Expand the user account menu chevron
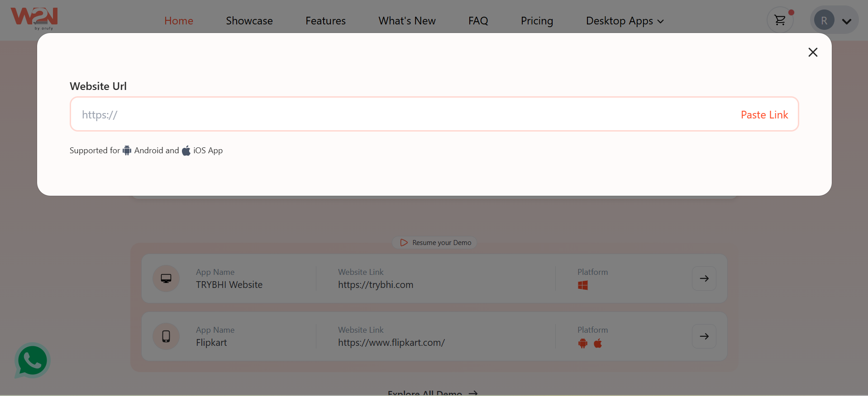Viewport: 868px width, 396px height. pos(847,21)
